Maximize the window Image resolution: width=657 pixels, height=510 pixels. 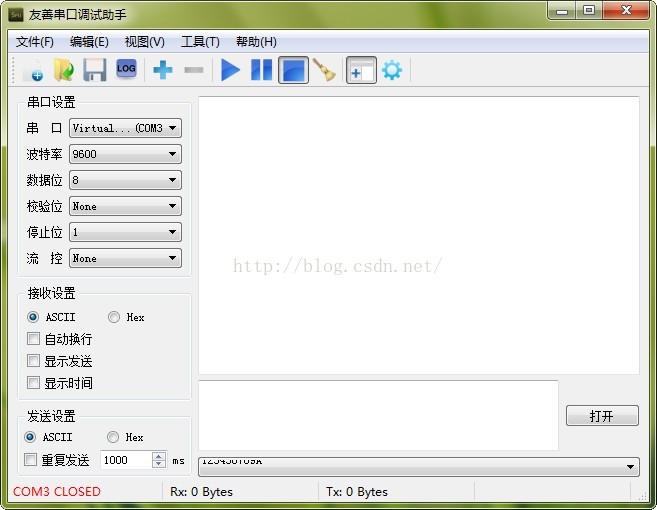click(x=589, y=10)
